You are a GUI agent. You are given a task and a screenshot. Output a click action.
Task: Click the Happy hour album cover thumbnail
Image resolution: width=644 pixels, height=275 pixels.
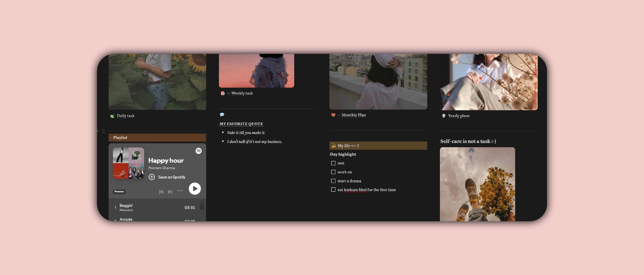[x=129, y=163]
